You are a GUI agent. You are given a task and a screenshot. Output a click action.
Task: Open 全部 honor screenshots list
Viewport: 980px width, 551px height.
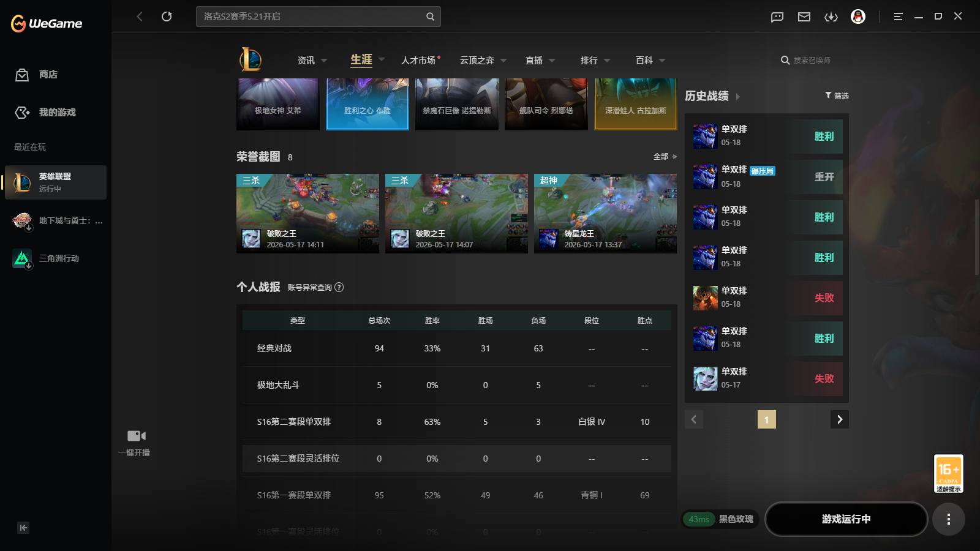[665, 157]
